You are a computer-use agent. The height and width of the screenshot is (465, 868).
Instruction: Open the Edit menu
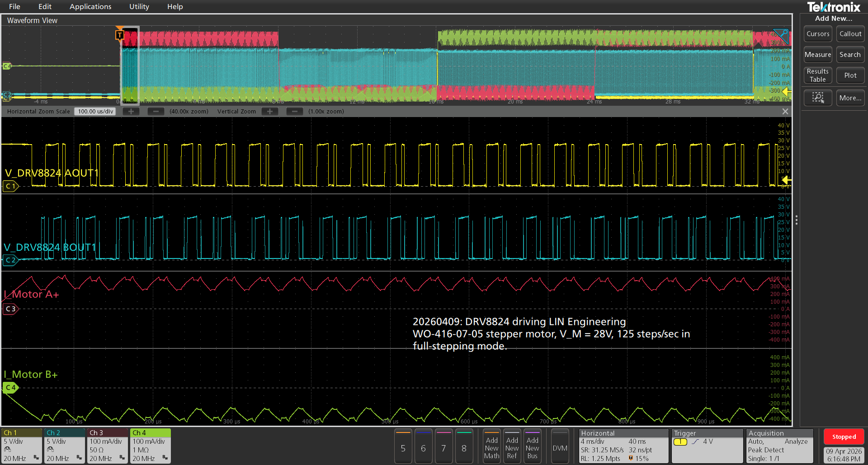pyautogui.click(x=45, y=6)
